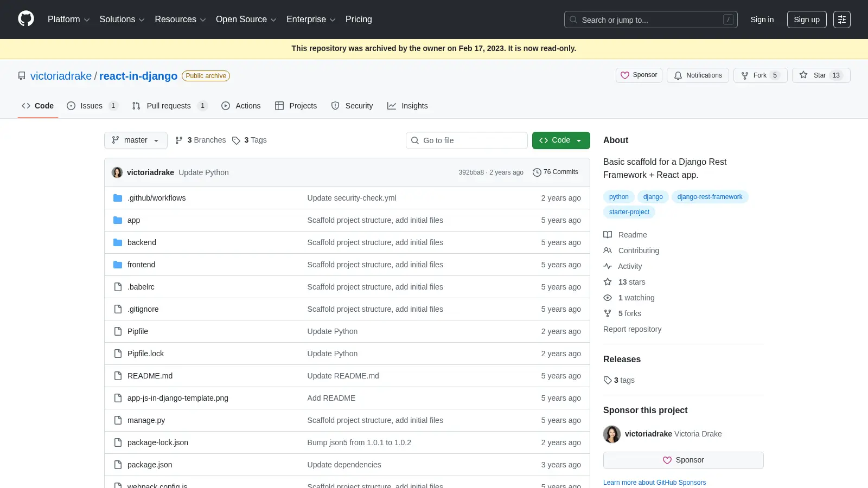The height and width of the screenshot is (488, 868).
Task: Click Learn more about GitHub Sponsors
Action: (654, 483)
